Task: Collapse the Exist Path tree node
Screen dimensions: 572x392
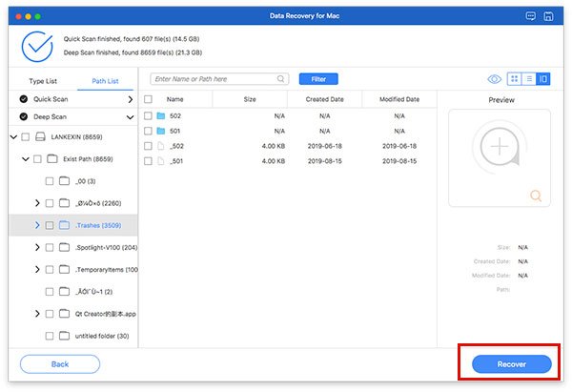Action: click(25, 158)
